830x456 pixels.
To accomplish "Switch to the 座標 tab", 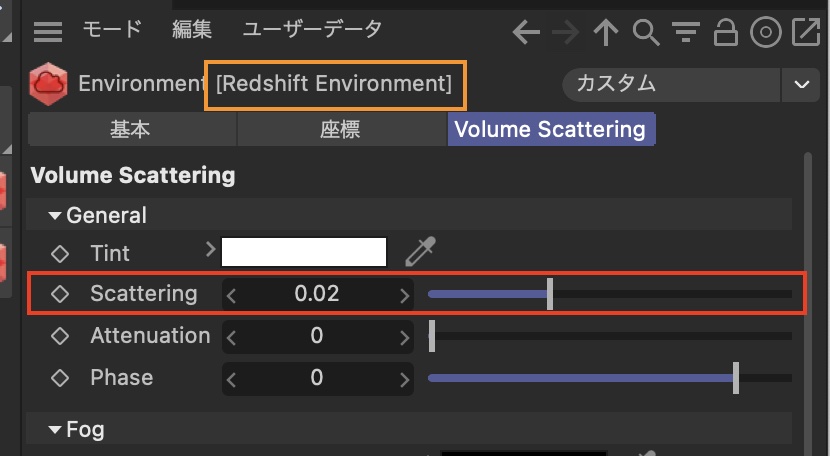I will click(x=341, y=129).
